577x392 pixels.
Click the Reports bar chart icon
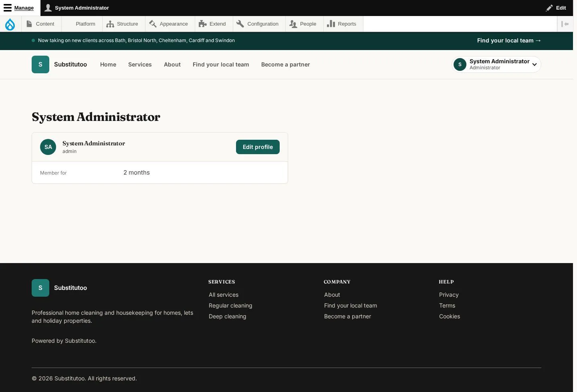coord(331,24)
